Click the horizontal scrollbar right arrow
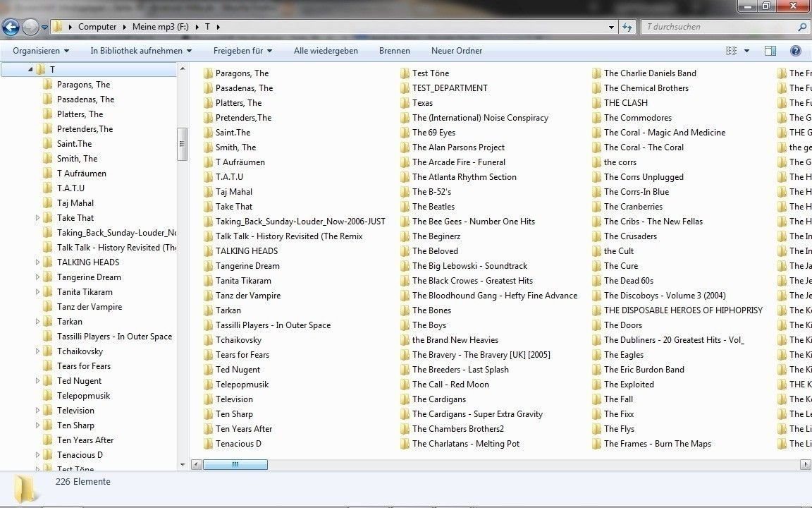This screenshot has width=812, height=508. [x=805, y=465]
